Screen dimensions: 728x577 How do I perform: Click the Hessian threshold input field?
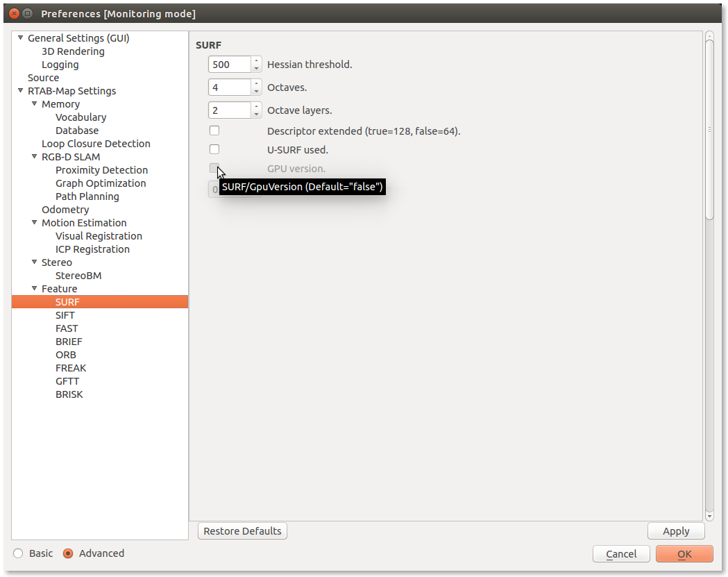229,65
